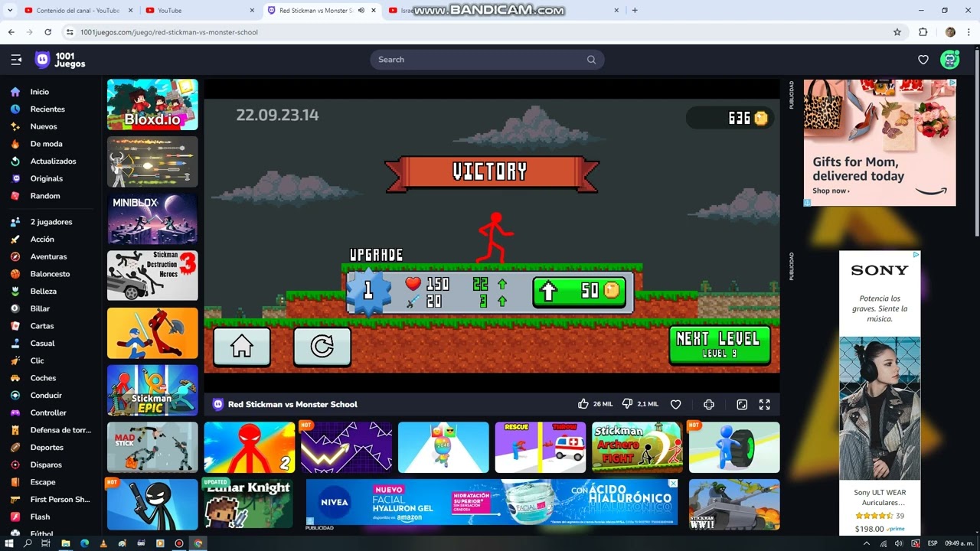Open favorites heart in site header
The image size is (980, 551).
(x=923, y=60)
